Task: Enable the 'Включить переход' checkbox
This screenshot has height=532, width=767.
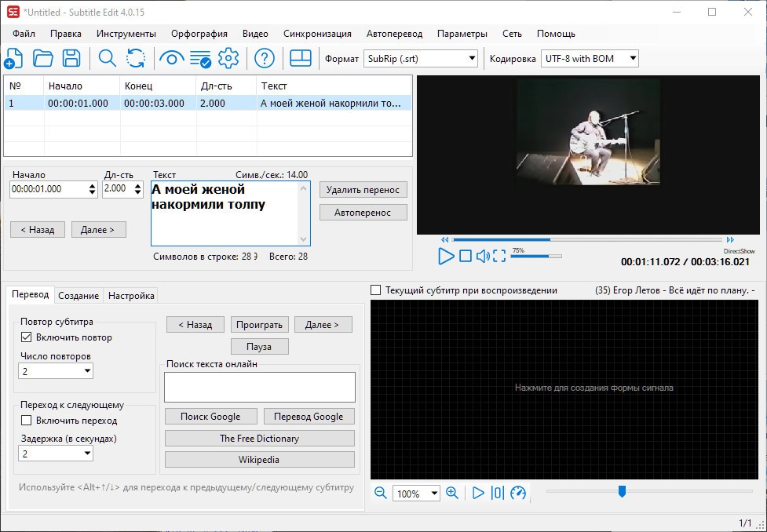Action: coord(27,421)
